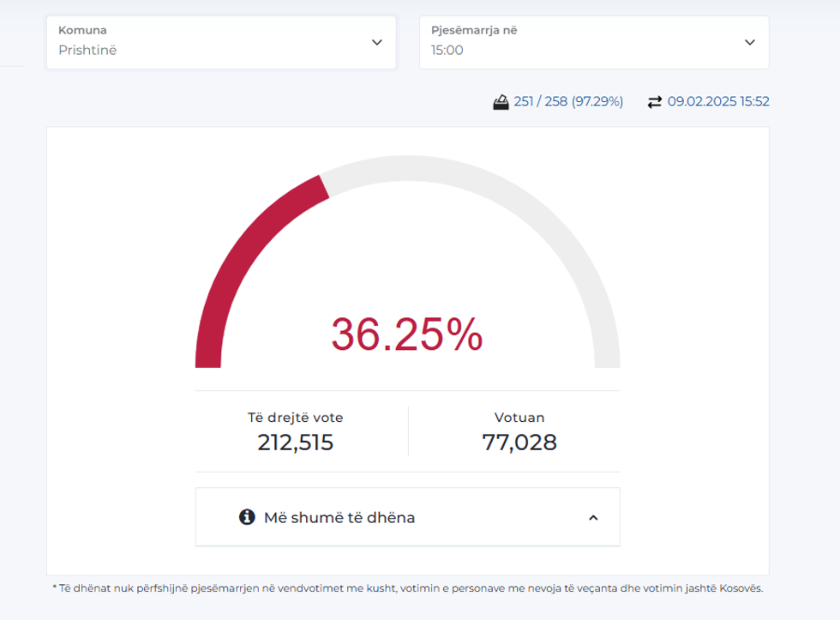
Task: Click the chevron arrow in the Pjesëmarrja në selector
Action: 749,42
